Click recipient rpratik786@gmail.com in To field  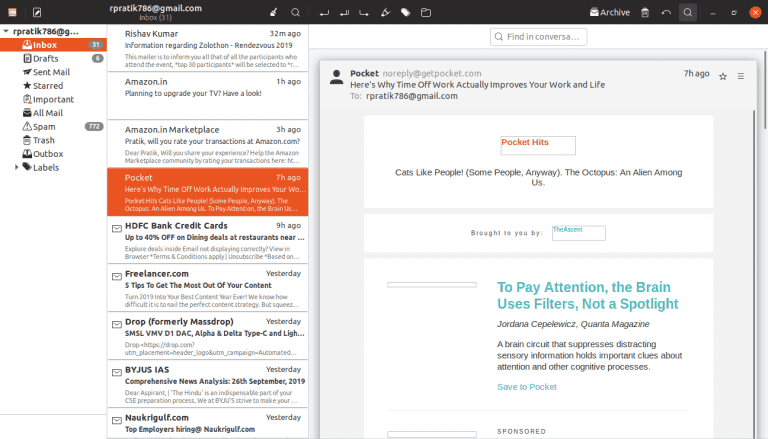(x=412, y=96)
